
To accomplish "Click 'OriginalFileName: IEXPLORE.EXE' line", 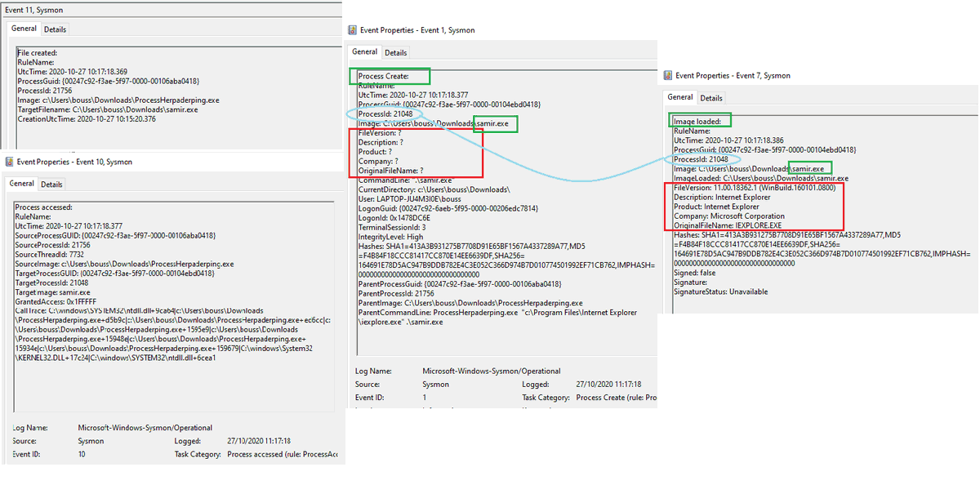I will coord(728,225).
